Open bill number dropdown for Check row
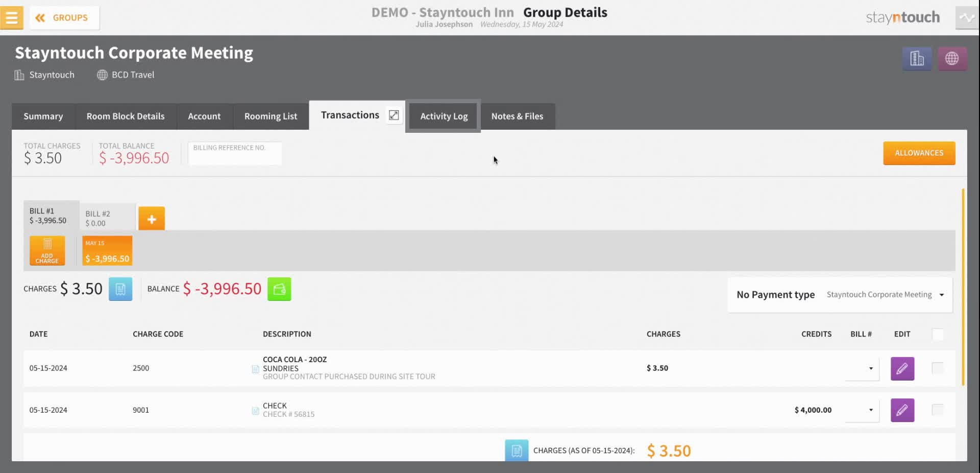 pyautogui.click(x=862, y=410)
